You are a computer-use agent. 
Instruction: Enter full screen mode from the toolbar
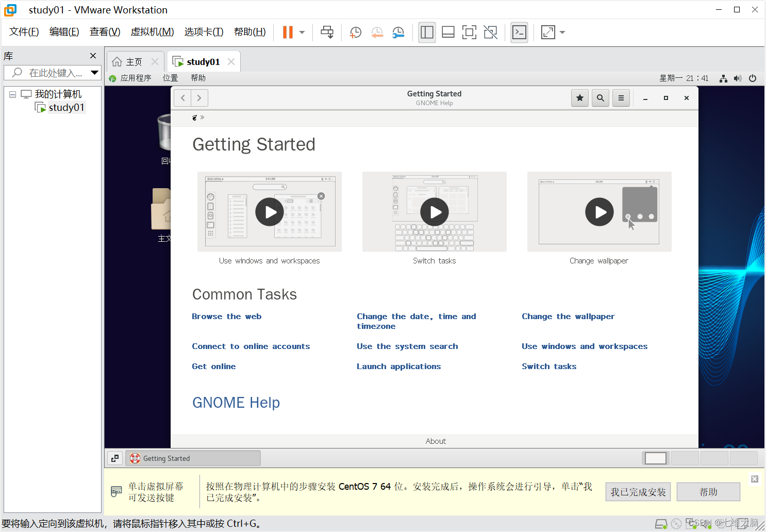click(x=469, y=32)
